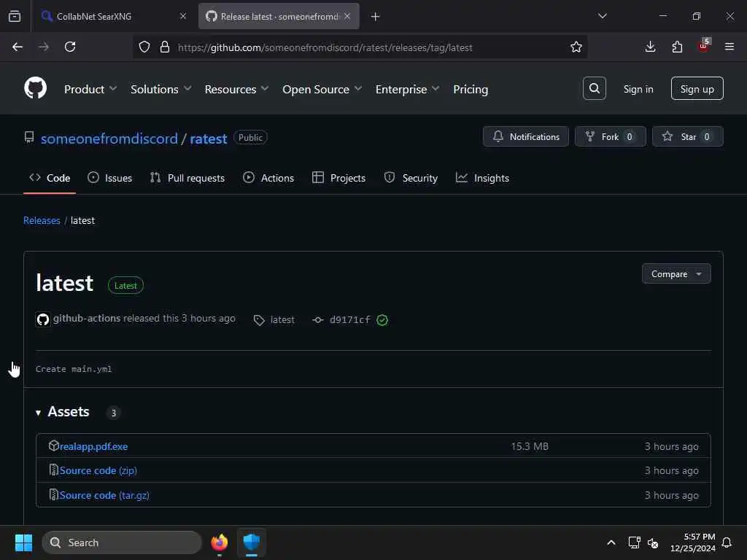Open a new tab with the plus icon
Viewport: 747px width, 560px height.
pyautogui.click(x=376, y=16)
